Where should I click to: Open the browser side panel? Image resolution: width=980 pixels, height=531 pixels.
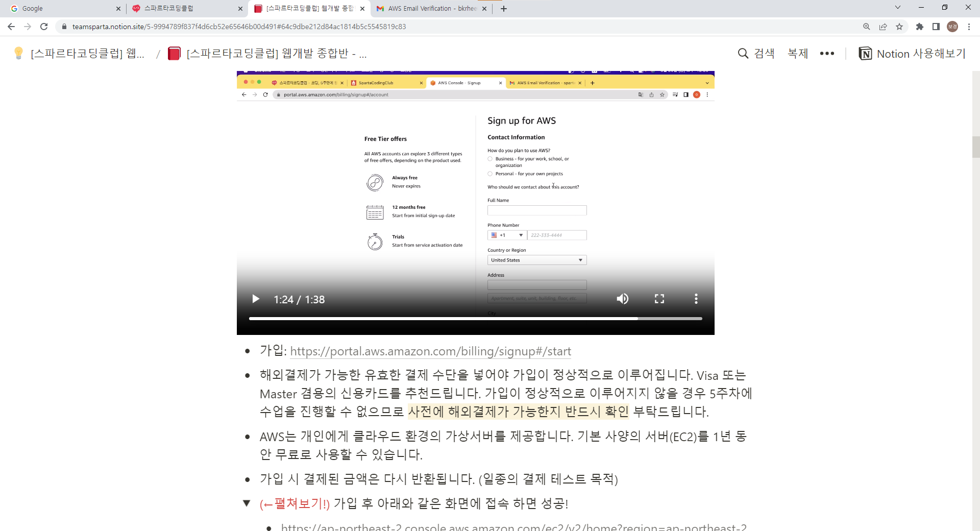[936, 27]
